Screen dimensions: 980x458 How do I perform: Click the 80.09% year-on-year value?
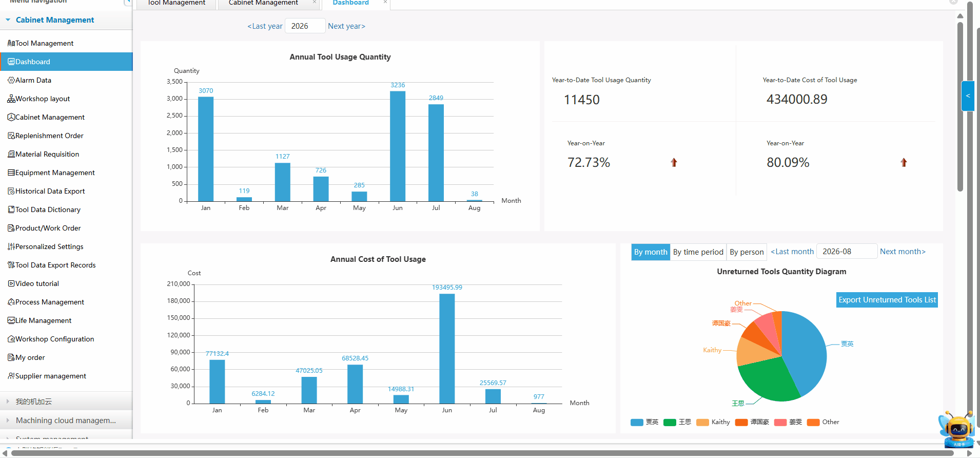[788, 163]
